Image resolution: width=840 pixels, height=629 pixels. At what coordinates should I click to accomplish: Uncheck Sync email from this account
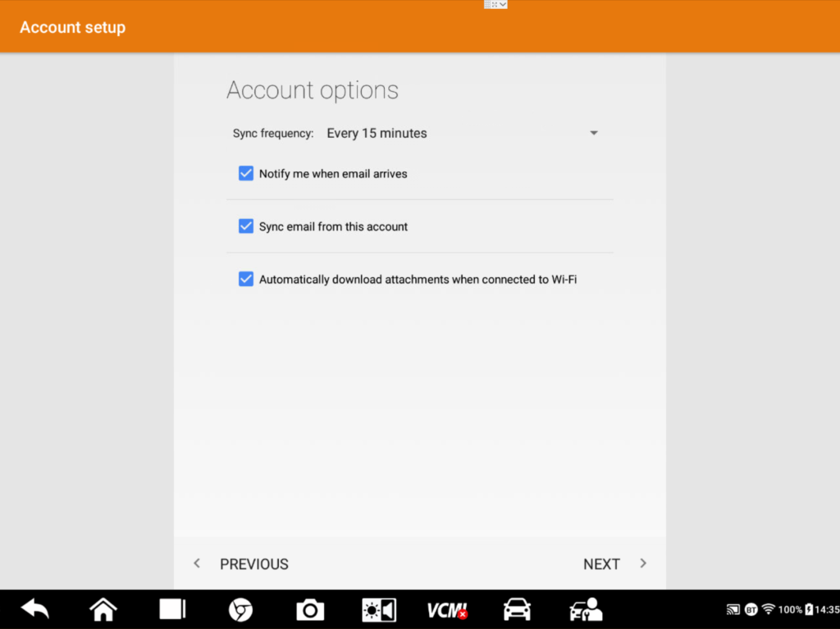[x=246, y=226]
